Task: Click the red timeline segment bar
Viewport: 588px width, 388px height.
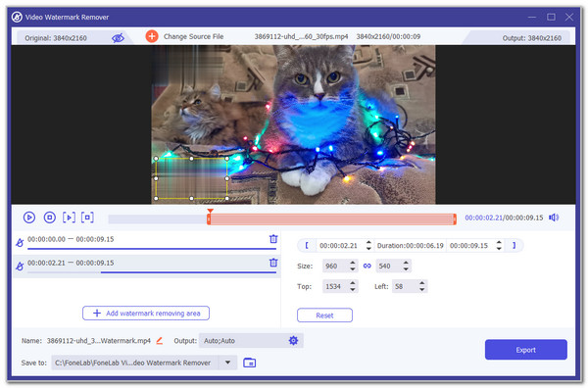Action: coord(331,218)
